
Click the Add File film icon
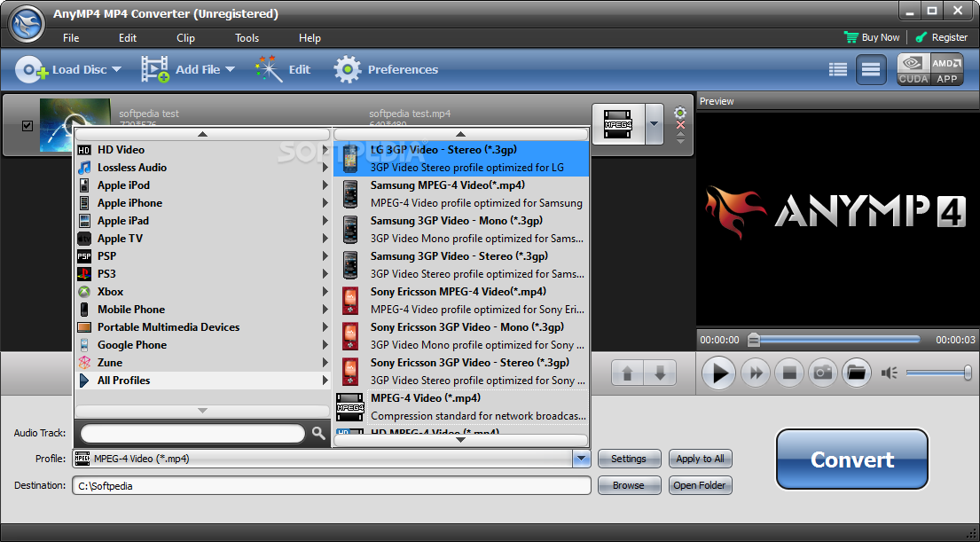click(x=155, y=69)
